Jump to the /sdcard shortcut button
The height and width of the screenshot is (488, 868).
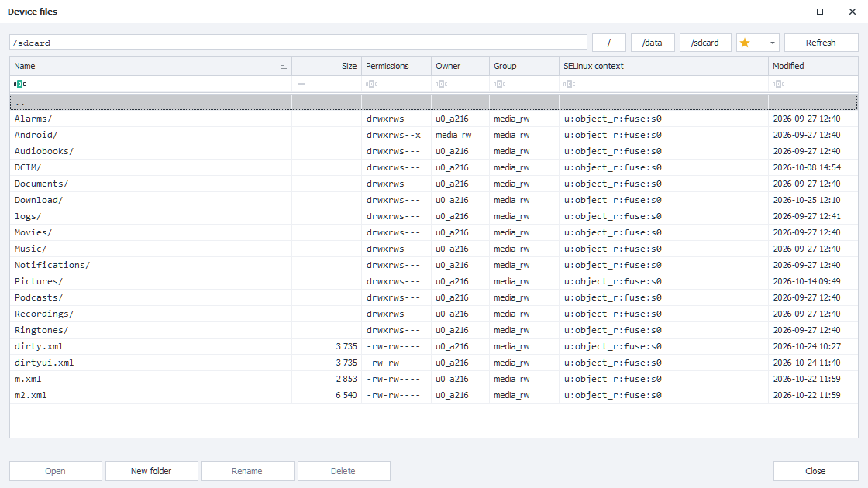705,43
